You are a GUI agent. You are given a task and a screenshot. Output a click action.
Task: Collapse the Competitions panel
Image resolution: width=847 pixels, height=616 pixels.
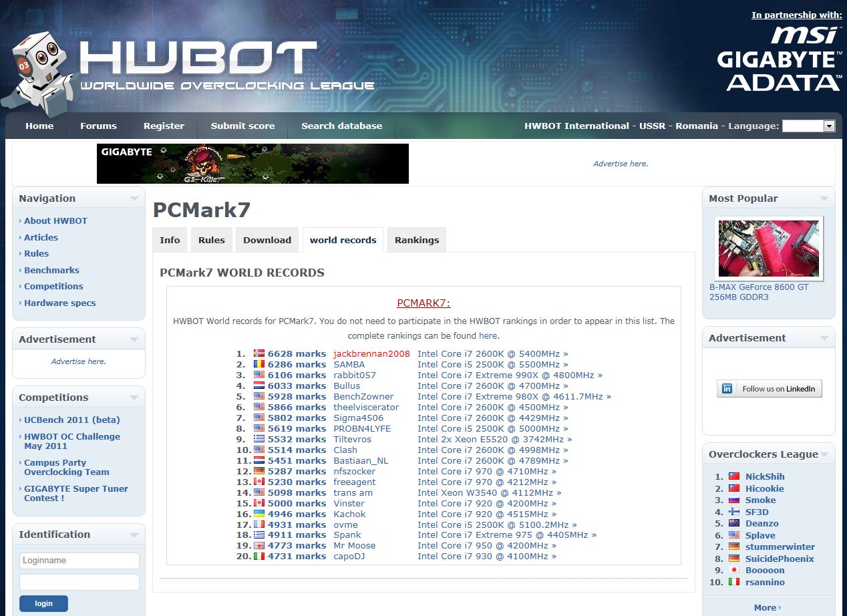click(134, 398)
